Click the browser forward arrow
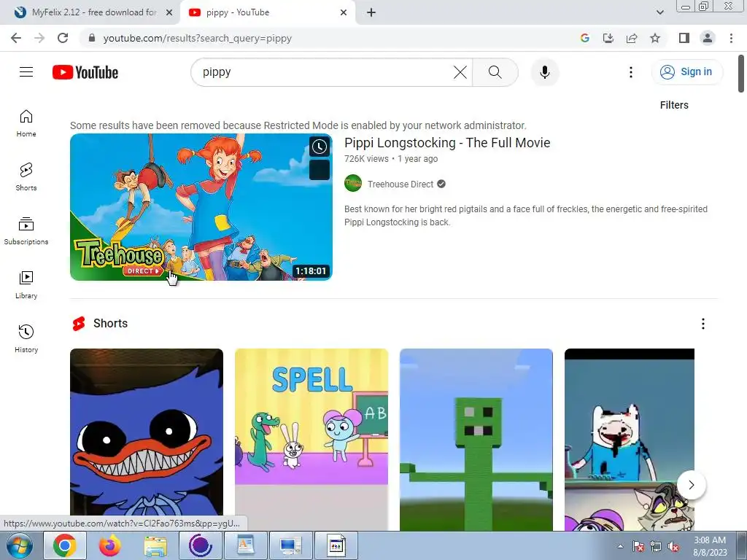The width and height of the screenshot is (747, 560). [39, 38]
